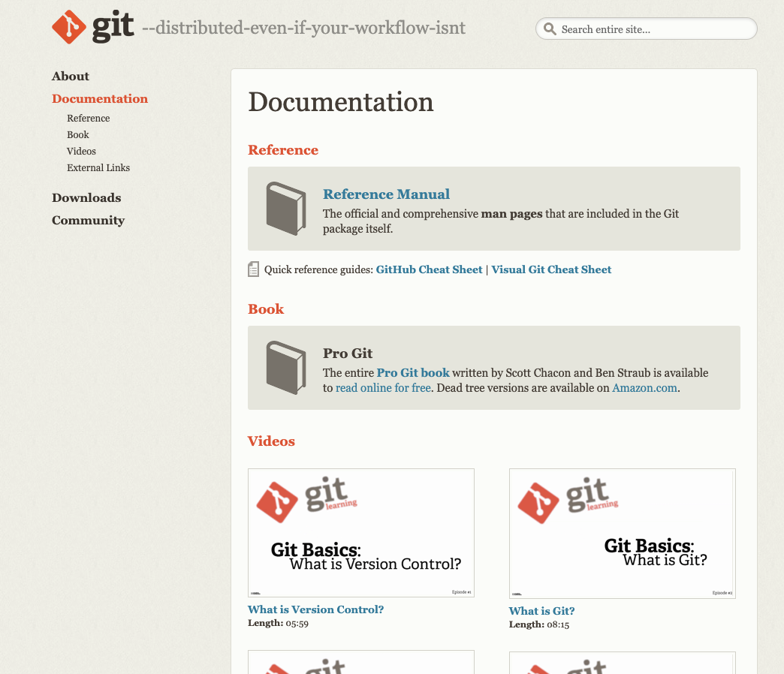The height and width of the screenshot is (674, 784).
Task: Click the quick reference guides page icon
Action: pyautogui.click(x=254, y=269)
